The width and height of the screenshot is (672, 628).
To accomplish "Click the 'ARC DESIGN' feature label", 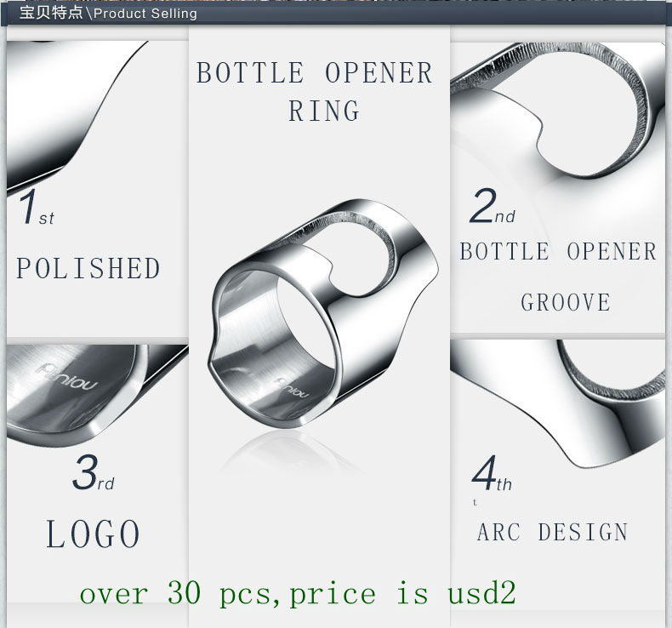I will [552, 533].
